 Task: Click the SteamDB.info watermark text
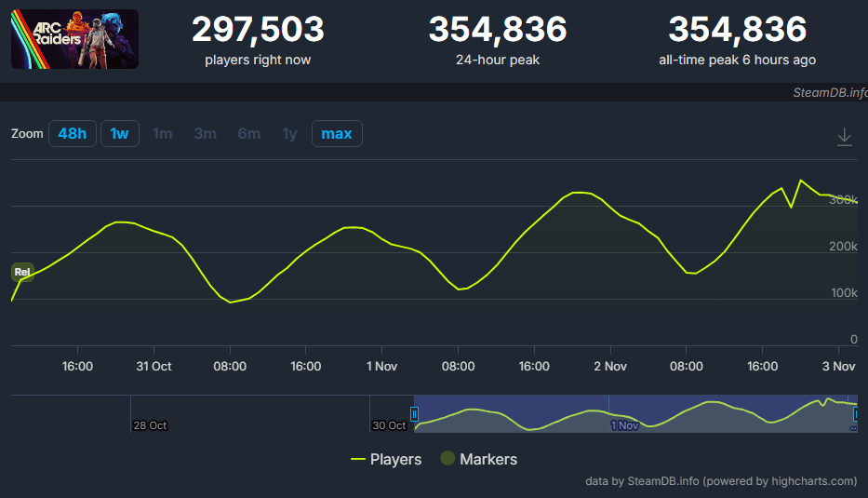tap(829, 93)
